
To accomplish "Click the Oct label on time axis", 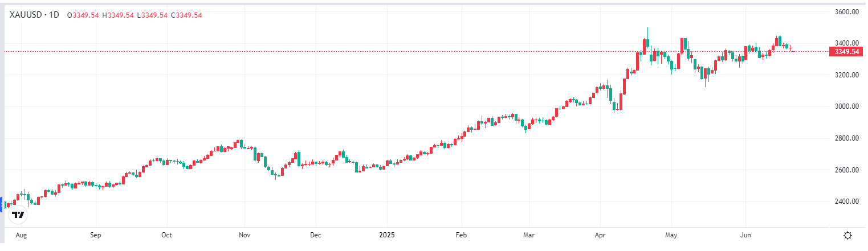I will [x=166, y=235].
